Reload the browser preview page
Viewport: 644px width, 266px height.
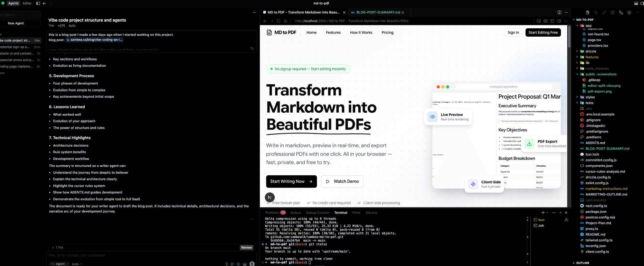point(279,21)
